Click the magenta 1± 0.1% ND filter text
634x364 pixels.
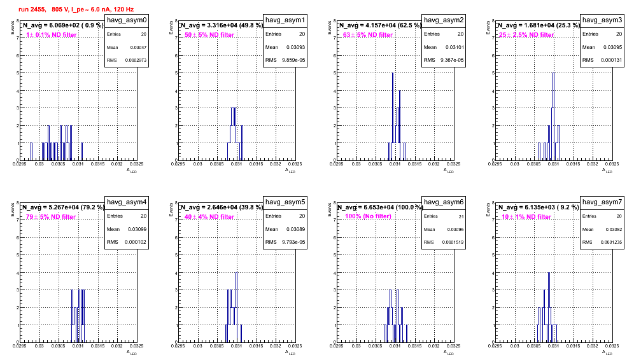(x=52, y=35)
